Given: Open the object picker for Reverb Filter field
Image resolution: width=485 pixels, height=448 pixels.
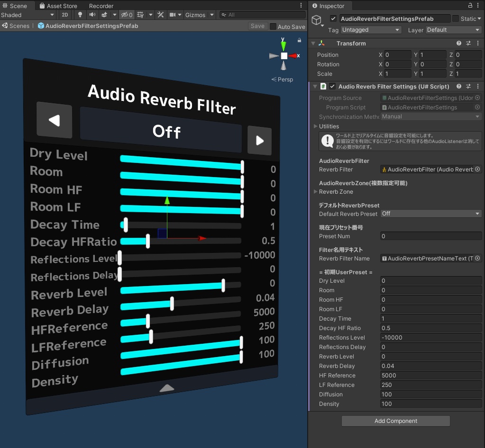Looking at the screenshot, I should click(478, 169).
